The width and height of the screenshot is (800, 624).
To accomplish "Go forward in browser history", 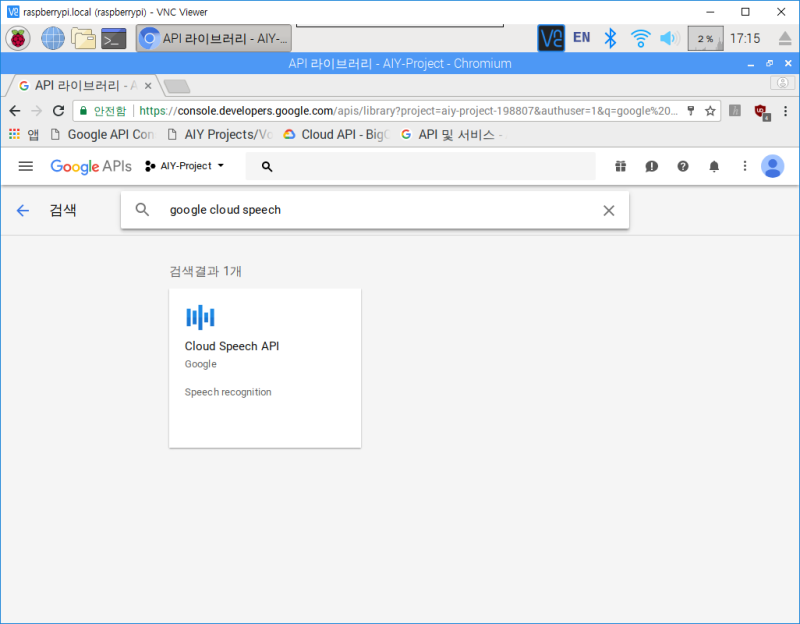I will [x=36, y=111].
